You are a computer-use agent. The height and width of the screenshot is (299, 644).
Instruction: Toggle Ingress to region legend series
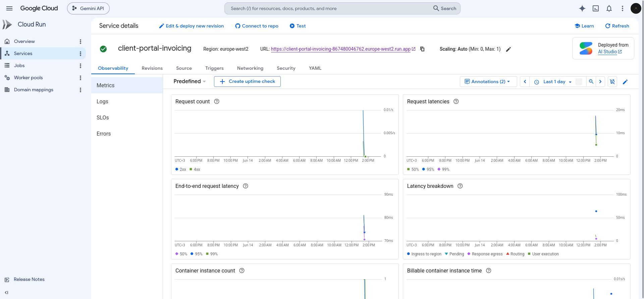(x=424, y=254)
